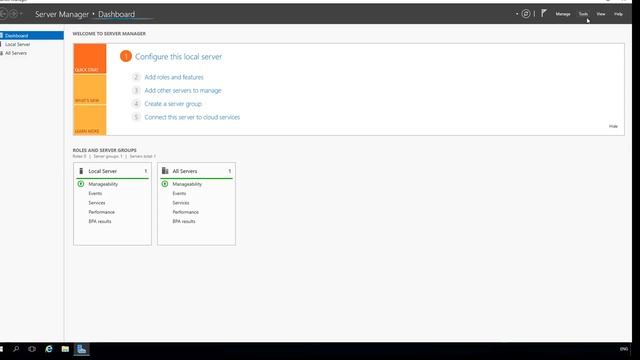Click BPA results in Local Server tile
640x360 pixels.
coord(100,221)
